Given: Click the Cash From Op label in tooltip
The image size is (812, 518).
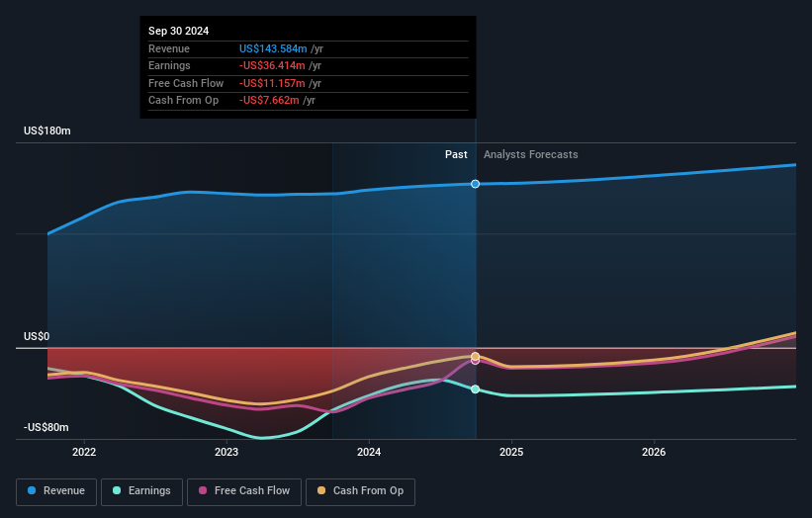Looking at the screenshot, I should click(183, 101).
